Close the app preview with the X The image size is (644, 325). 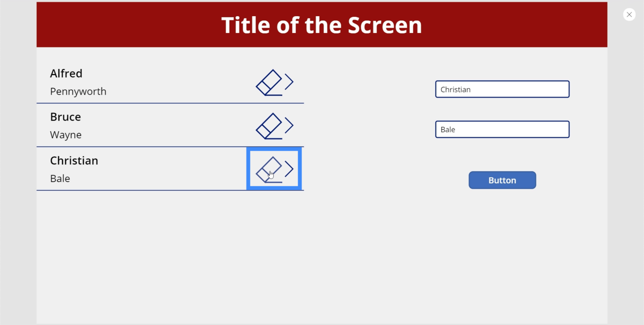point(629,15)
